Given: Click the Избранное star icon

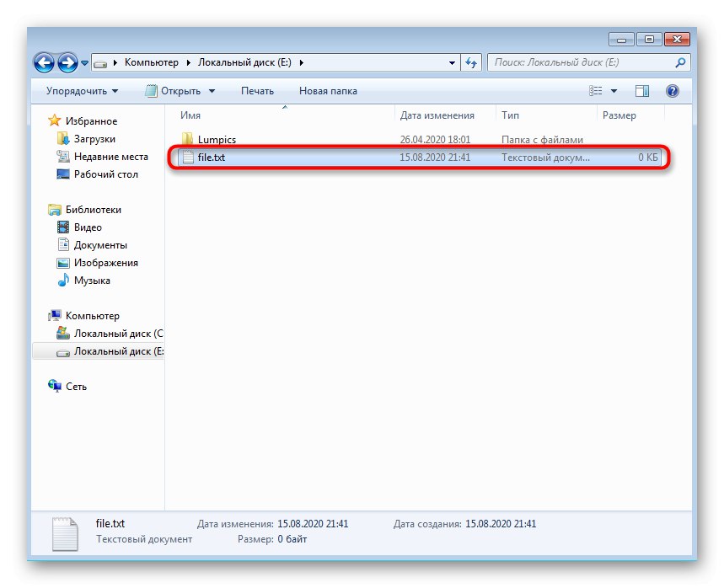Looking at the screenshot, I should [x=55, y=120].
